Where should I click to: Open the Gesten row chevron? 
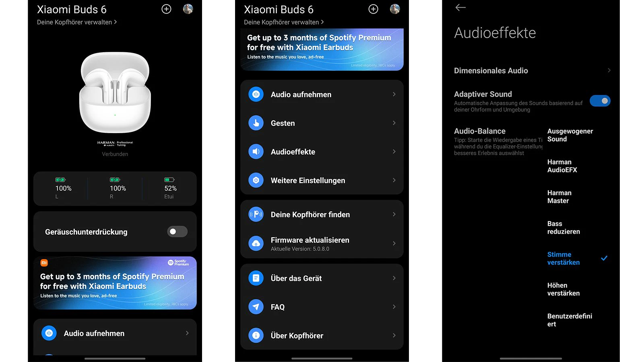tap(394, 123)
